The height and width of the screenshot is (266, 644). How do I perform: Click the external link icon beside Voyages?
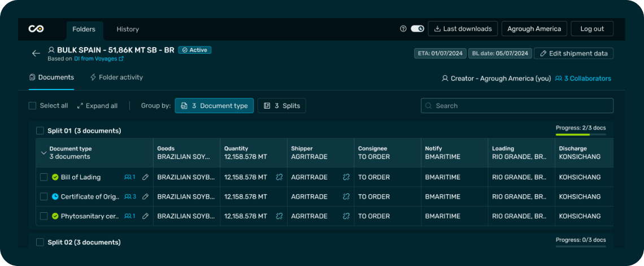pos(121,59)
